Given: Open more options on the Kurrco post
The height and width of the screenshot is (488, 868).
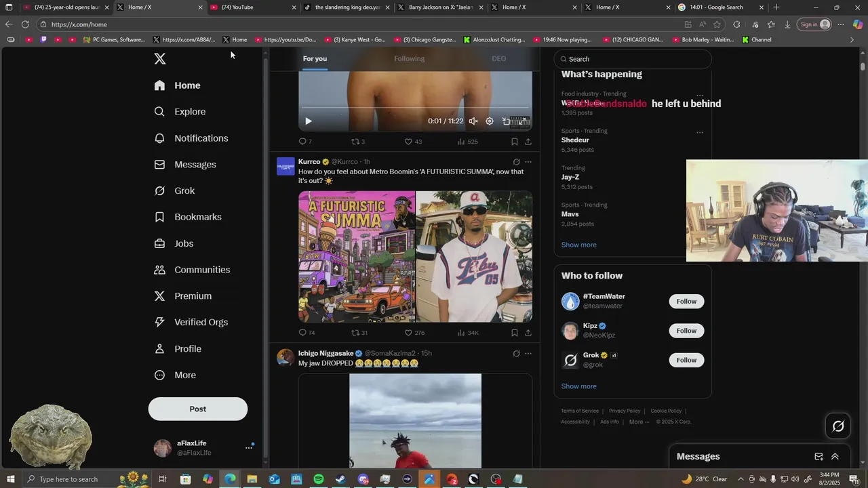Looking at the screenshot, I should point(528,162).
